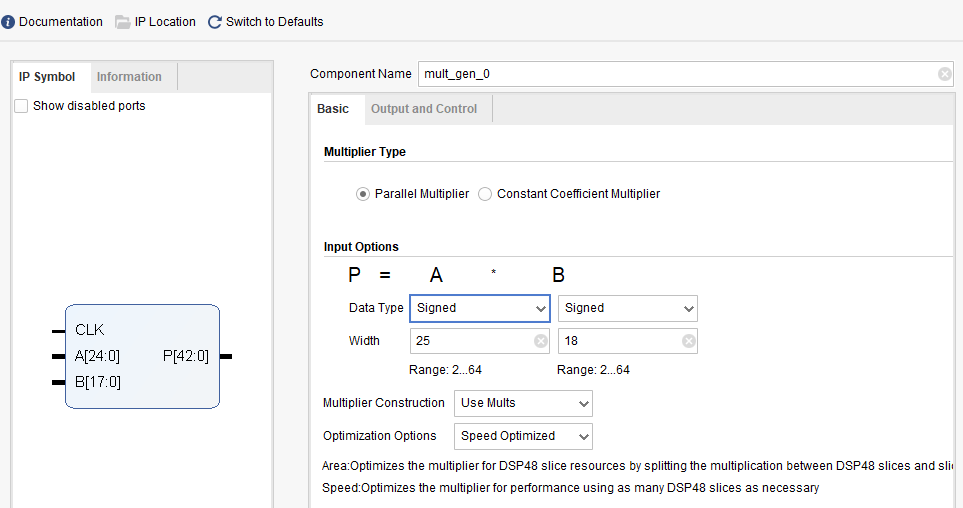Click the A width input field
963x508 pixels.
click(470, 341)
